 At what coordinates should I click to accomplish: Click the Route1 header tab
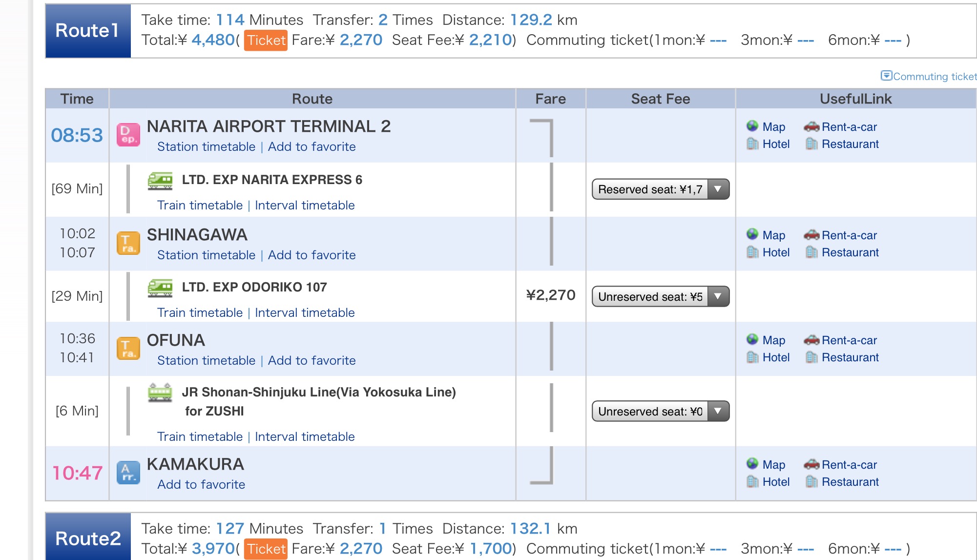coord(88,31)
